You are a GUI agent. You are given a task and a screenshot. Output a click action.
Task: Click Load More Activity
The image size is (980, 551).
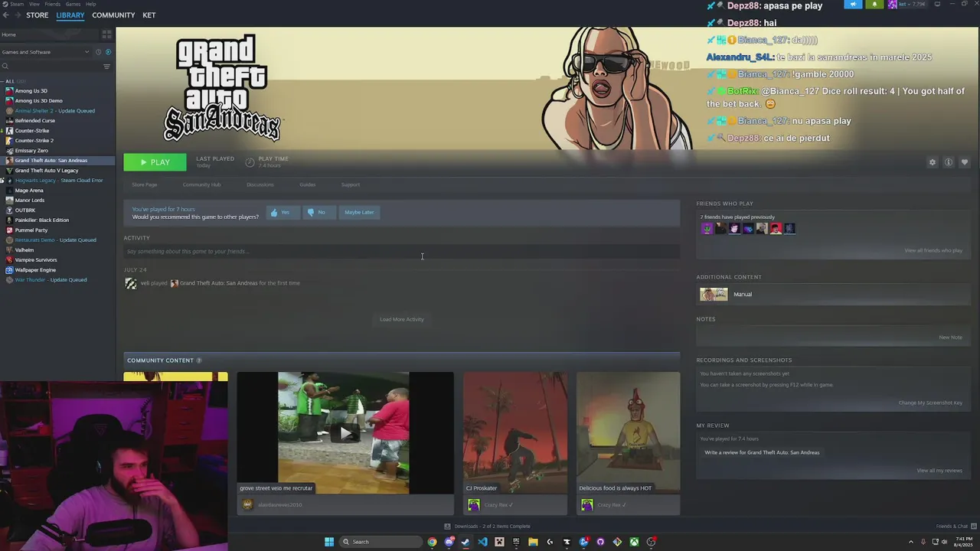click(402, 319)
